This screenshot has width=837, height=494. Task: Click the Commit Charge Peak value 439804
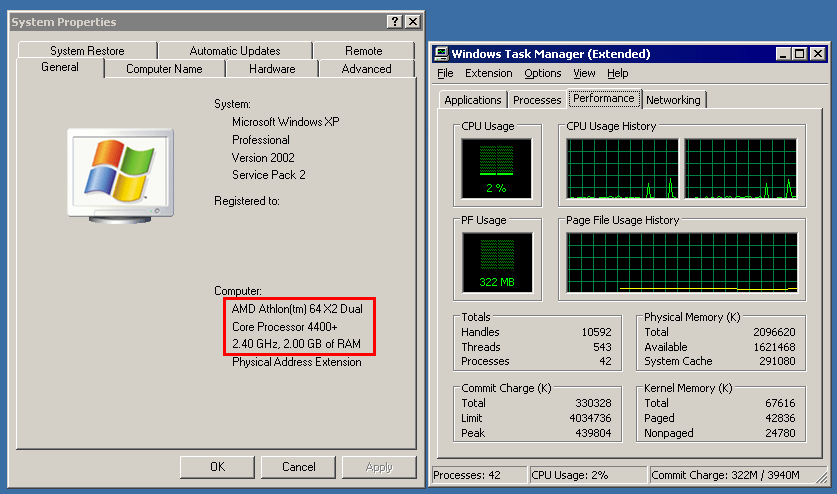click(593, 433)
